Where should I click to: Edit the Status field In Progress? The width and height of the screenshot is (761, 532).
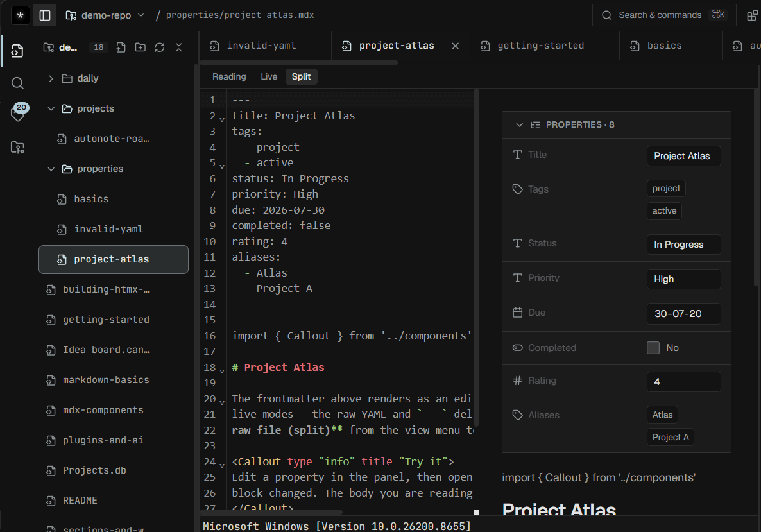[683, 244]
